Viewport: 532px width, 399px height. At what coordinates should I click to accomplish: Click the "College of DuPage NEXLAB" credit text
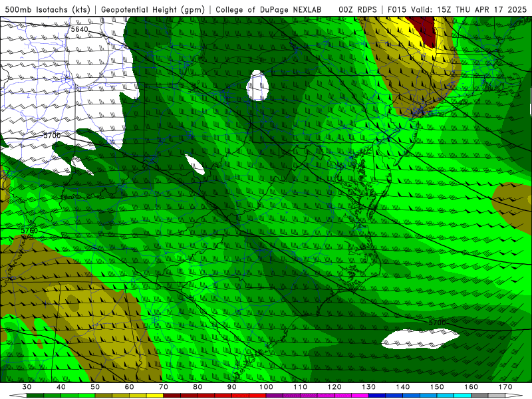click(x=268, y=9)
